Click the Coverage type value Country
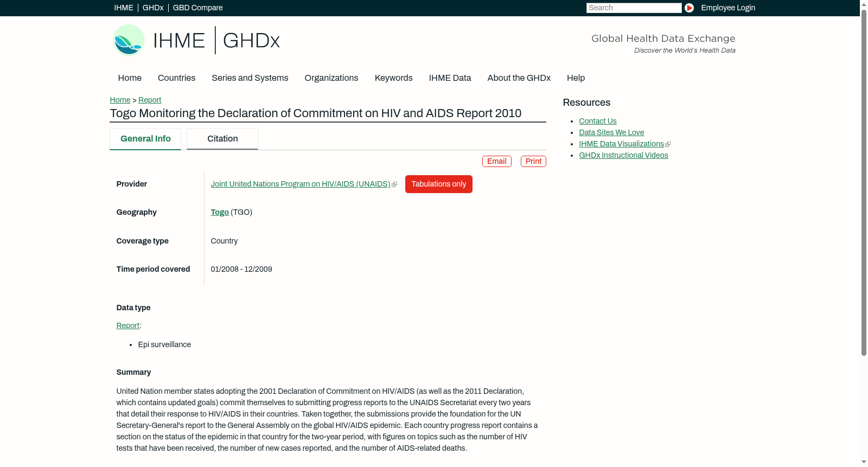Viewport: 868px width, 467px height. click(224, 241)
